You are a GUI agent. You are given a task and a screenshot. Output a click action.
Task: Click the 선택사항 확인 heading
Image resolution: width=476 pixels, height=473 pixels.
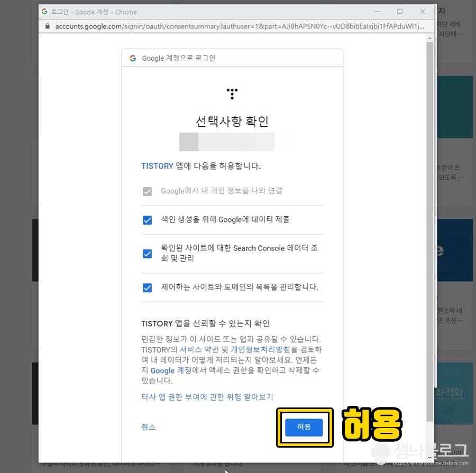[232, 122]
